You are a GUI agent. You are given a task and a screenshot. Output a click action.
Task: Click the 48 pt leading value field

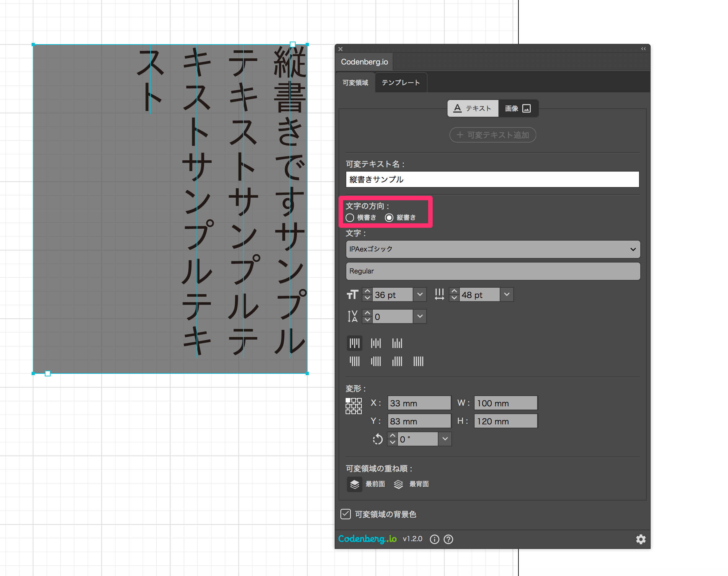tap(480, 295)
